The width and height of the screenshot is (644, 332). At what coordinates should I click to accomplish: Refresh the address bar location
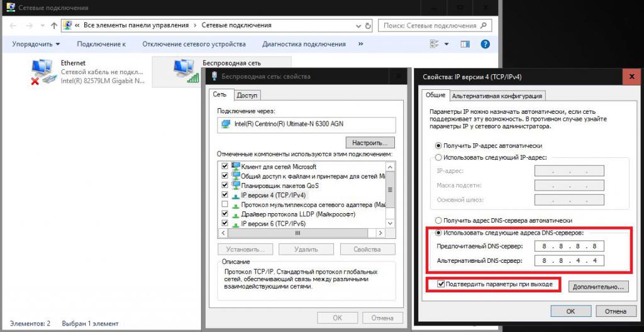pos(368,26)
